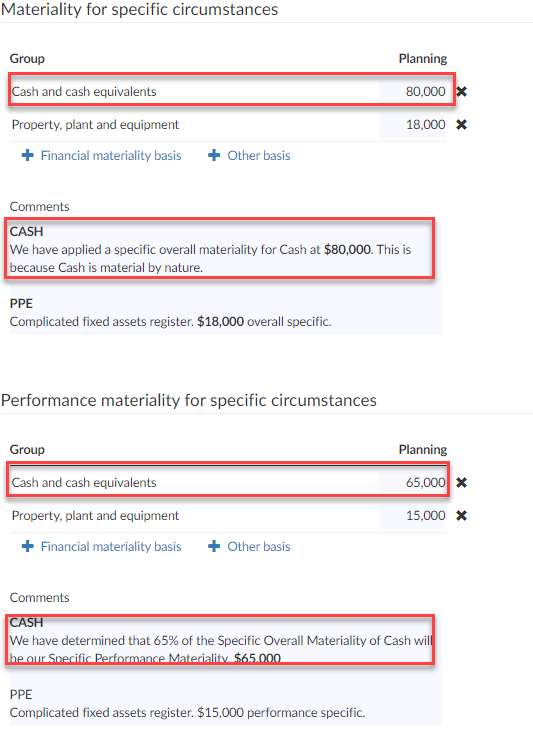Image resolution: width=533 pixels, height=731 pixels.
Task: Edit the 80,000 planning value for Cash
Action: [413, 91]
